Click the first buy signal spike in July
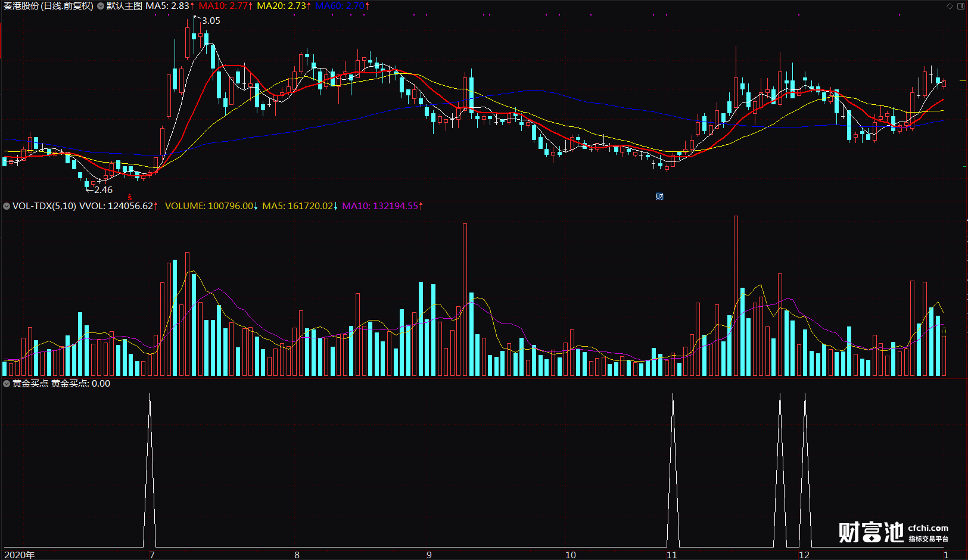 [x=150, y=470]
